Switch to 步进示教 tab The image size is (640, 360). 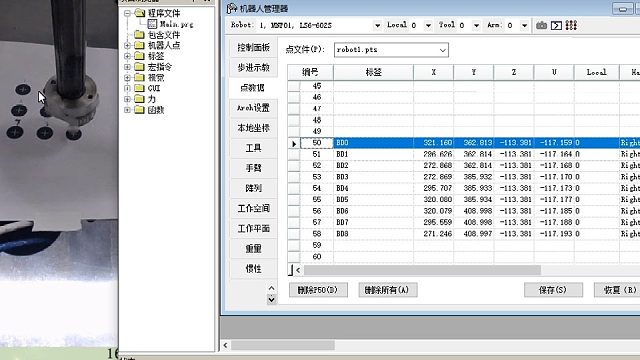(x=253, y=68)
